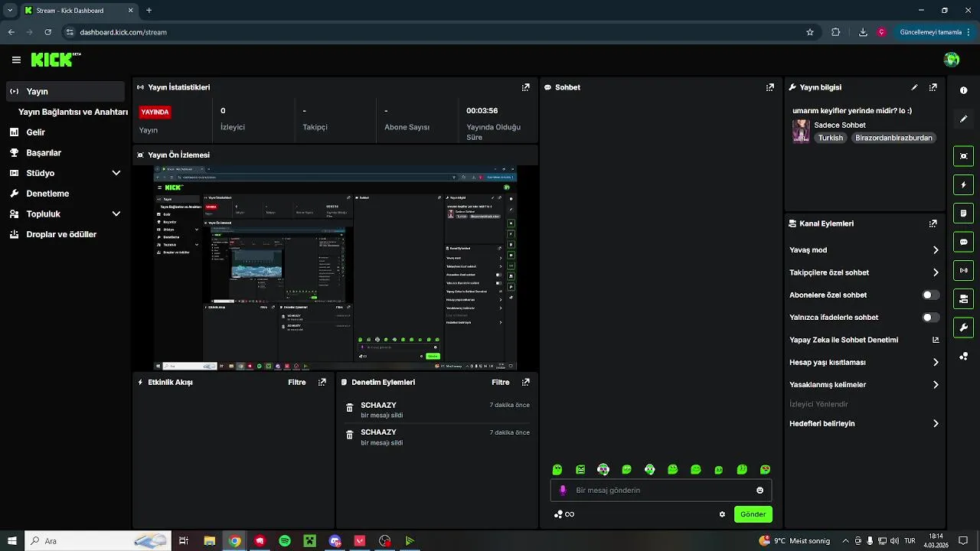Click the bubbles icon at bottom of right sidebar
The width and height of the screenshot is (980, 551).
(x=963, y=356)
